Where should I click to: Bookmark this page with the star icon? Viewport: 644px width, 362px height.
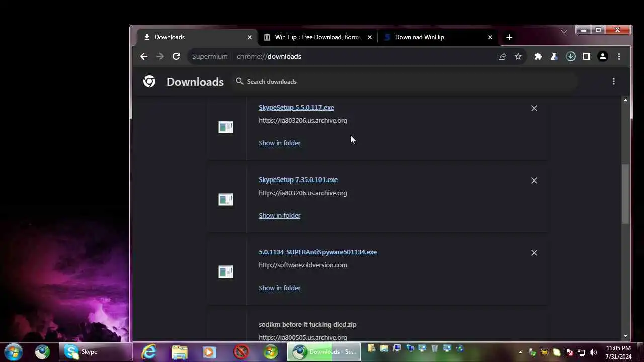518,56
